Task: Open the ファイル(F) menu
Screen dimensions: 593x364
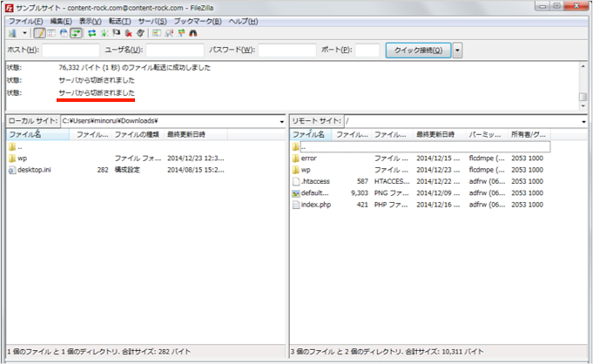Action: coord(26,21)
